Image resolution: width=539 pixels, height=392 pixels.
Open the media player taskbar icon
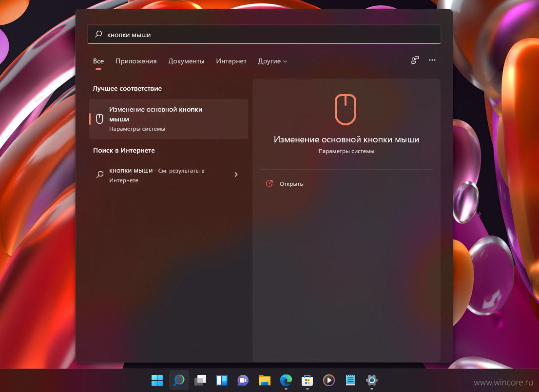click(x=329, y=380)
